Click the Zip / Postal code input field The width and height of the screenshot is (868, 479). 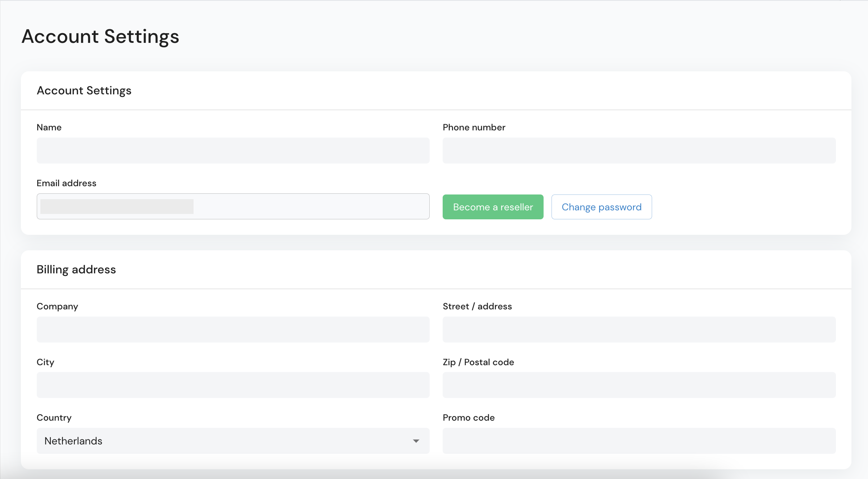coord(639,385)
